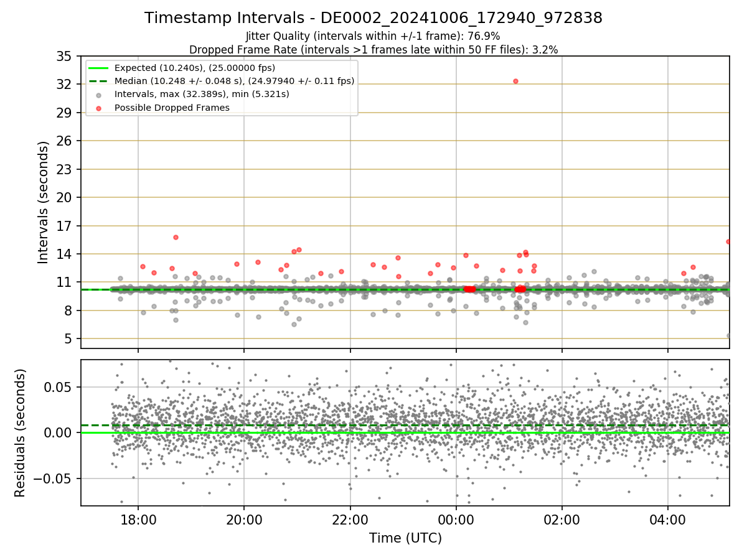747x560 pixels.
Task: Click the x-axis label 'Time (UTC)'
Action: coord(405,538)
